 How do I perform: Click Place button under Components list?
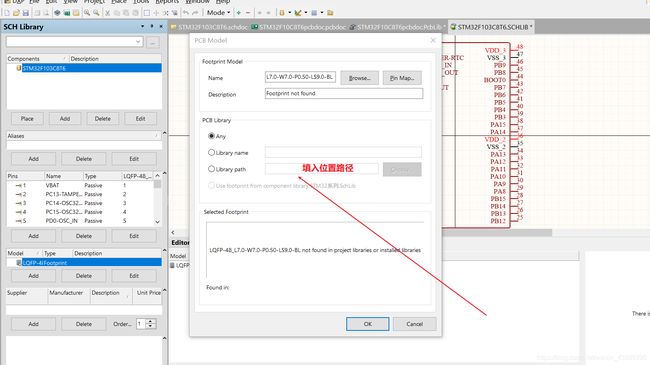pos(27,119)
